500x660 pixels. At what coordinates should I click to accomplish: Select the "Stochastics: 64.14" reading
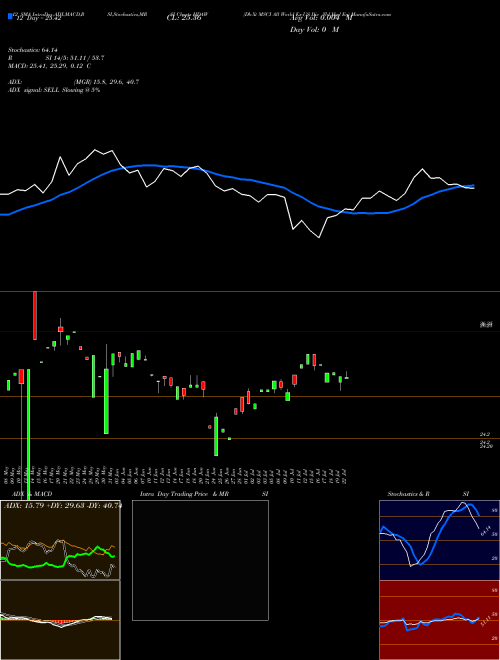32,50
